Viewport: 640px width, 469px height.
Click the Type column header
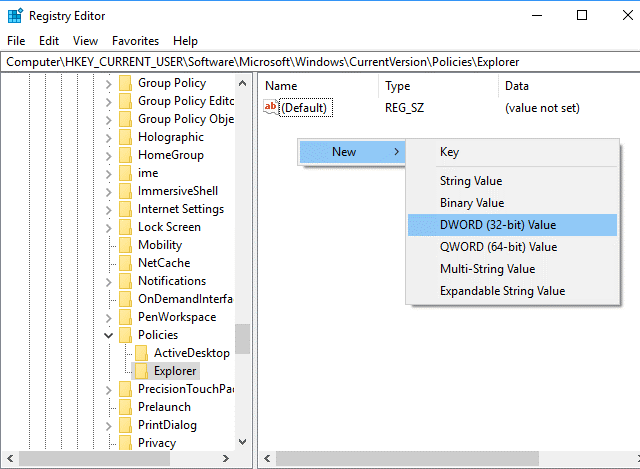click(x=438, y=86)
